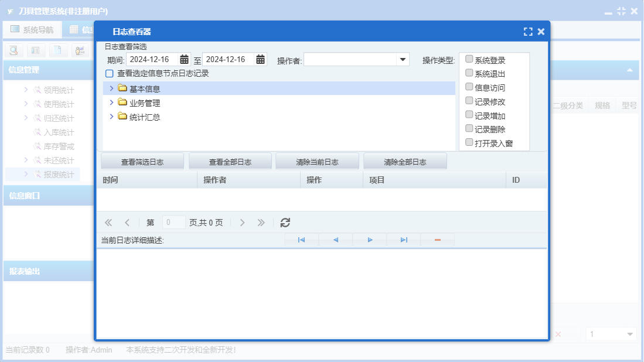Click the refresh icon in pagination bar
This screenshot has height=362, width=644.
coord(285,223)
